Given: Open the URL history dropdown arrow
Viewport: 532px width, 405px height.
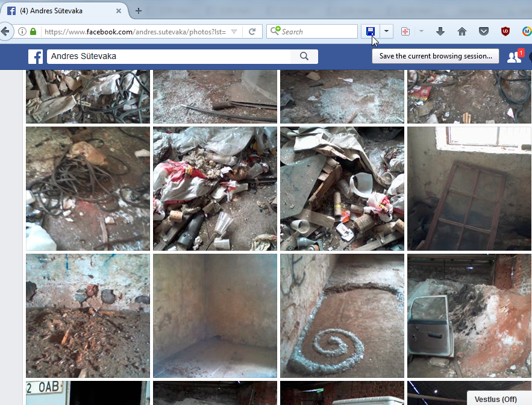Looking at the screenshot, I should (x=234, y=31).
